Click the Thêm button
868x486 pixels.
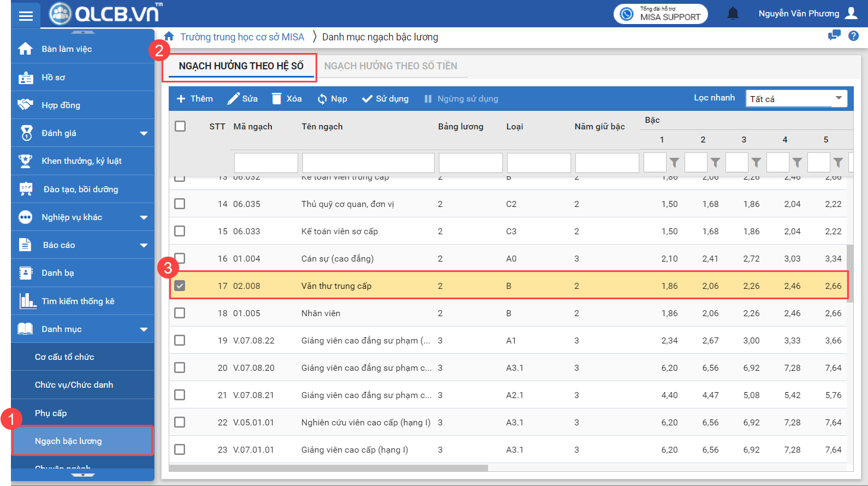tap(195, 99)
